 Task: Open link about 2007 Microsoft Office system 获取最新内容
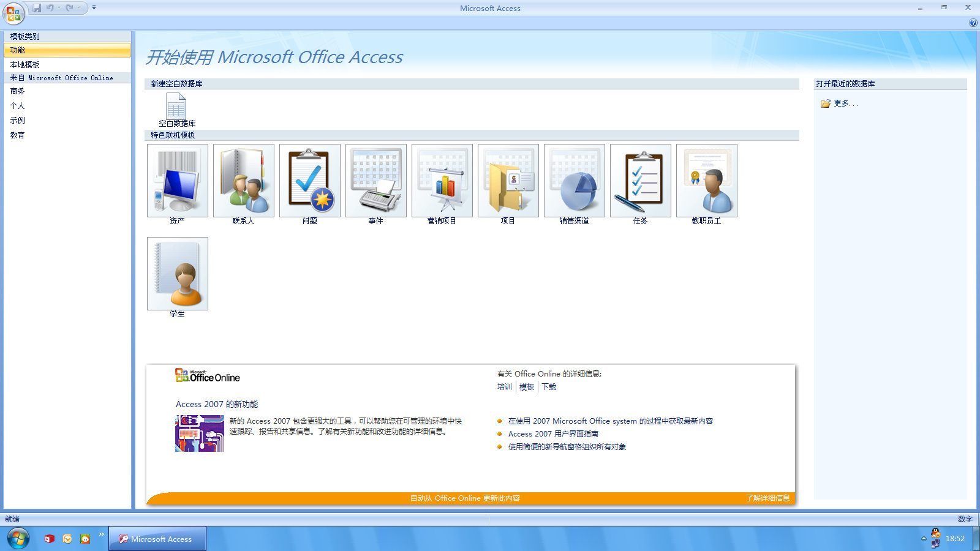pos(611,421)
